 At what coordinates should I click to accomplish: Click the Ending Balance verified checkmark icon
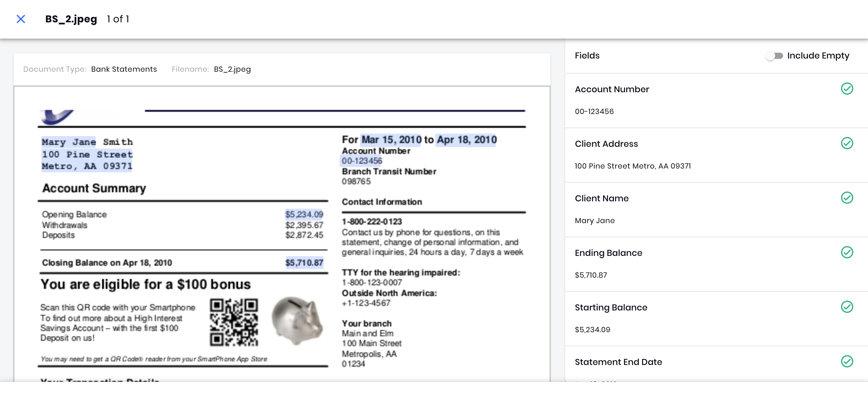847,252
